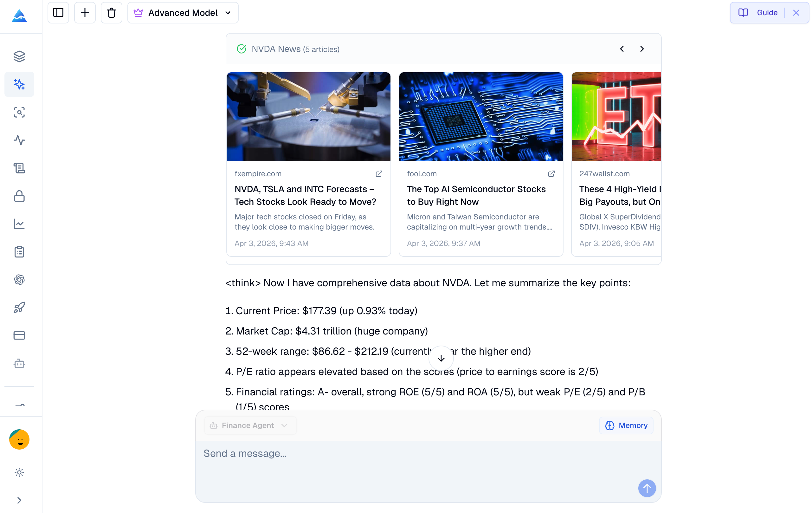Click the OpenAI logo icon in sidebar
812x513 pixels.
19,279
